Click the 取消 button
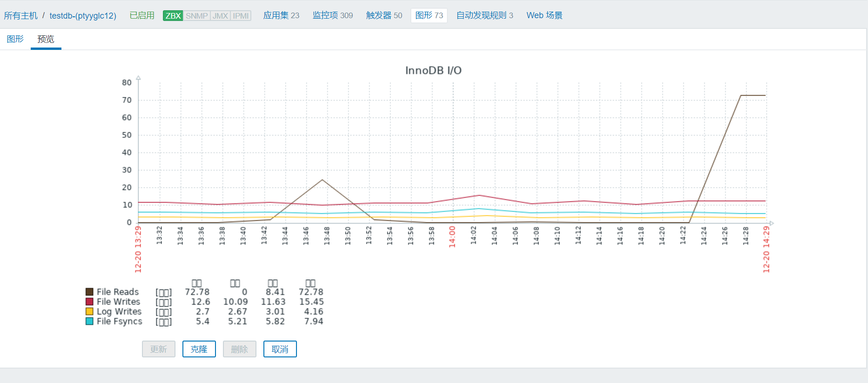This screenshot has width=868, height=383. coord(280,349)
